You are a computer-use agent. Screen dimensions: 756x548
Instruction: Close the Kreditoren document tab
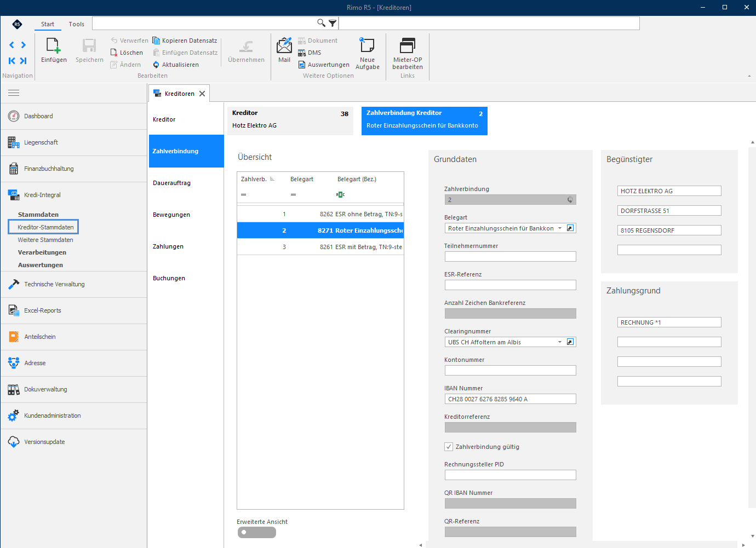point(202,94)
